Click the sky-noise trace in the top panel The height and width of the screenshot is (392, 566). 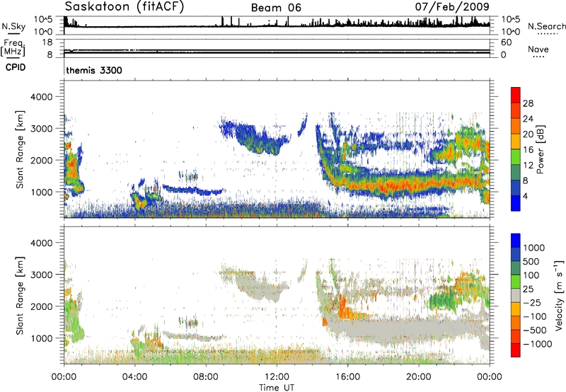coord(277,25)
